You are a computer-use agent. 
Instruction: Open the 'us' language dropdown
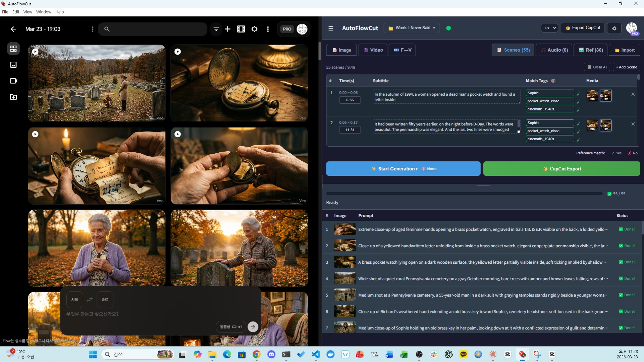pyautogui.click(x=549, y=28)
